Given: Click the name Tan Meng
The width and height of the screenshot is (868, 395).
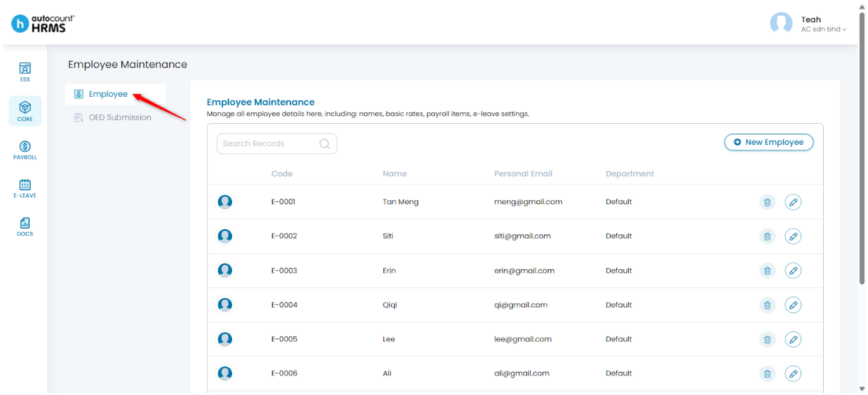Looking at the screenshot, I should (x=400, y=202).
